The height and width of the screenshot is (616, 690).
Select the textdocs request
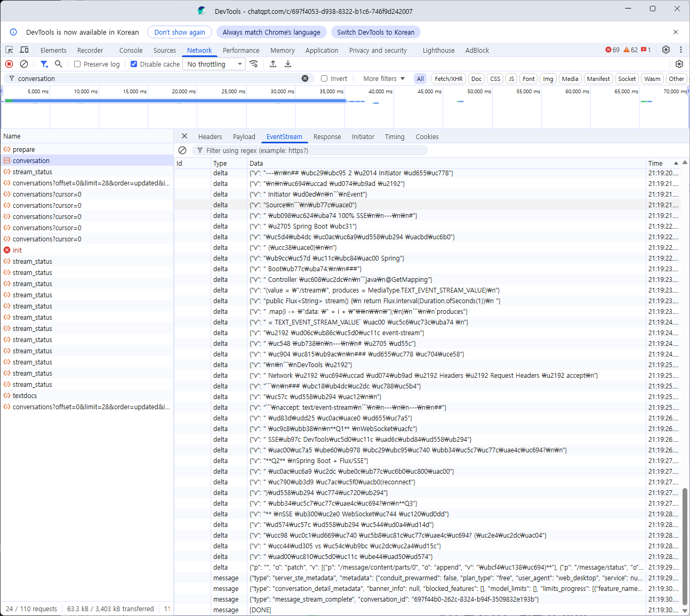[x=86, y=395]
